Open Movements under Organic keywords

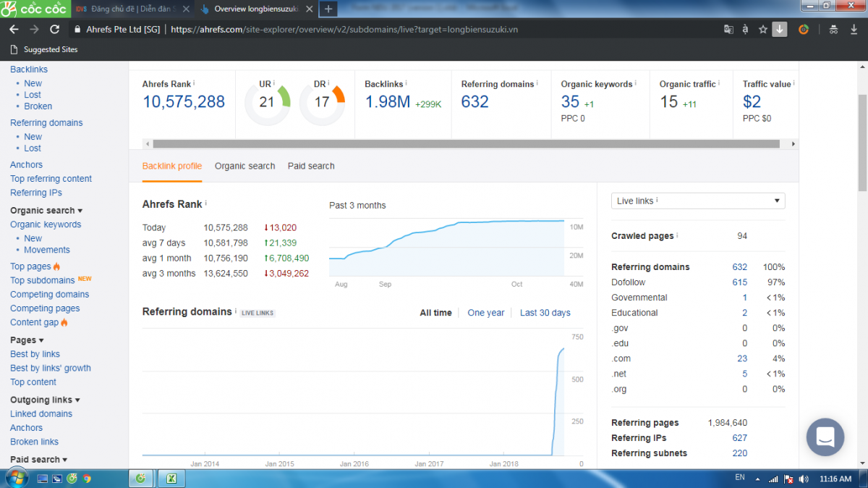pyautogui.click(x=47, y=250)
